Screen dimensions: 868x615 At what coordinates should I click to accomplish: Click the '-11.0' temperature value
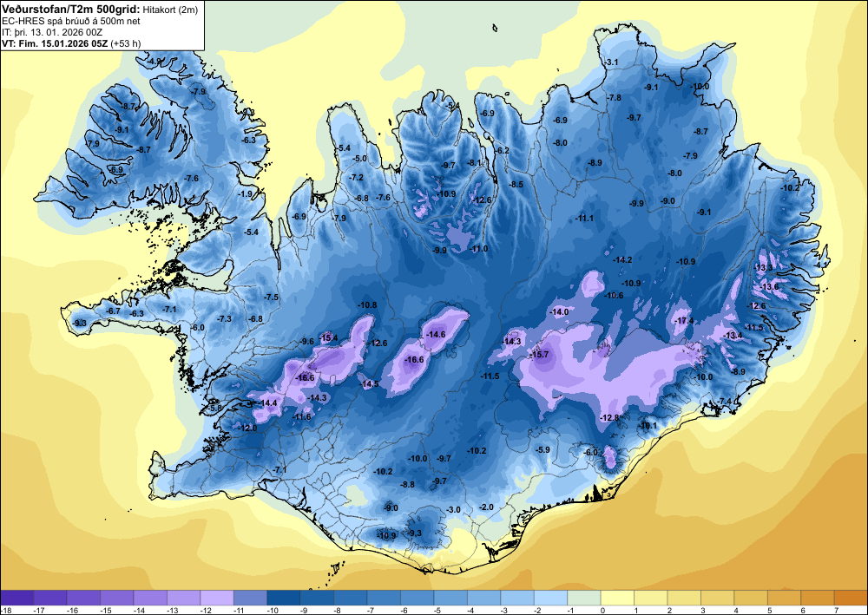[479, 250]
